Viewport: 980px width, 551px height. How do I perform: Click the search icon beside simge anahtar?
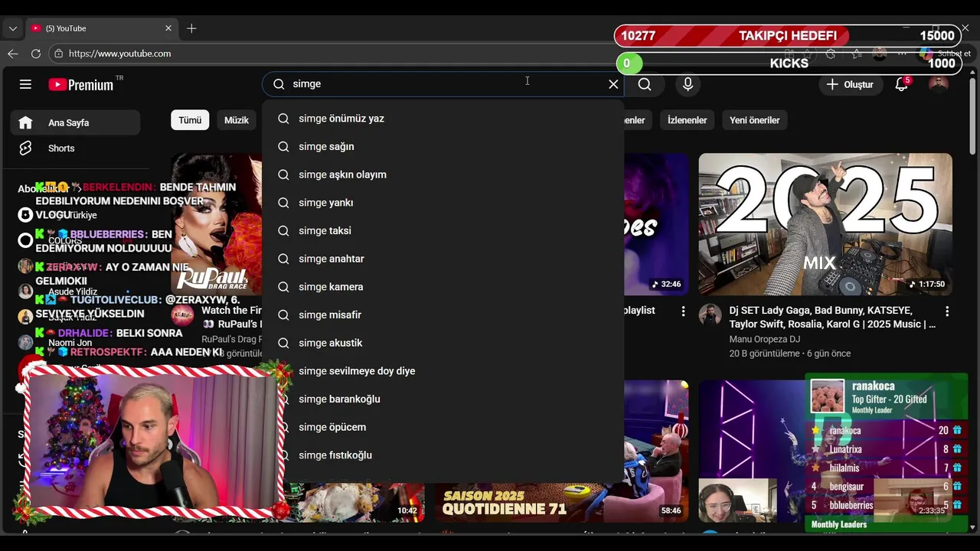[283, 259]
